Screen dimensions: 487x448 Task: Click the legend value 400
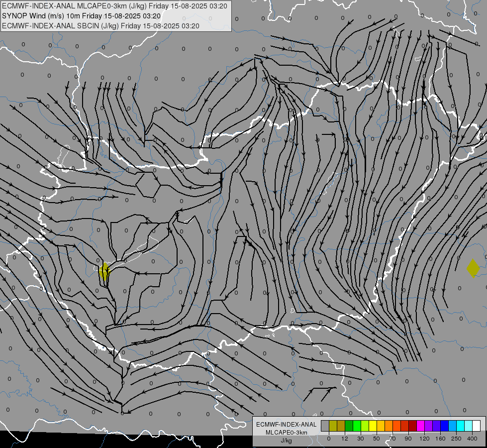click(472, 439)
